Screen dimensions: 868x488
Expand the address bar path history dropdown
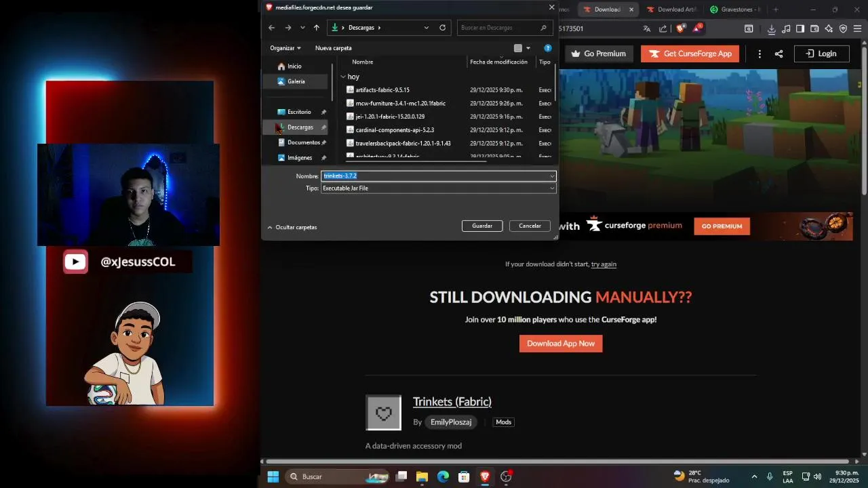pyautogui.click(x=427, y=28)
